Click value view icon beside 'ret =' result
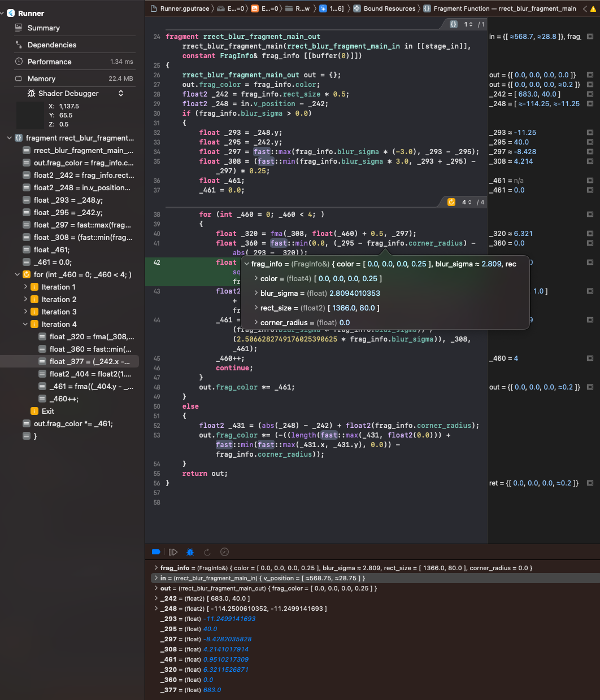Image resolution: width=600 pixels, height=700 pixels. (x=590, y=483)
